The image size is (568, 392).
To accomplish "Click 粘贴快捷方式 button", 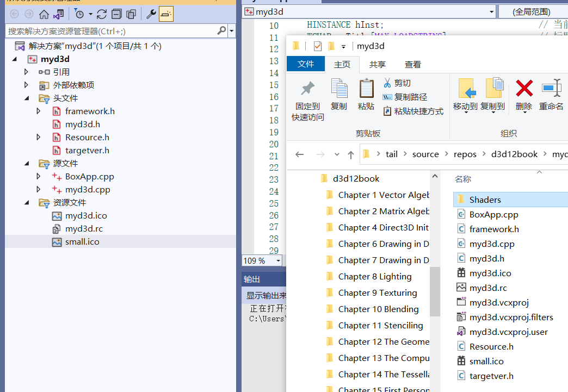I will pos(413,111).
